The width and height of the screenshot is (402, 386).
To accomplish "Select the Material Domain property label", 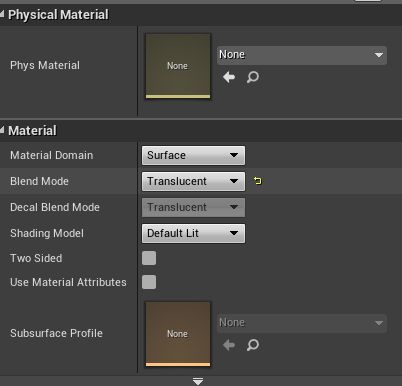I will tap(52, 155).
